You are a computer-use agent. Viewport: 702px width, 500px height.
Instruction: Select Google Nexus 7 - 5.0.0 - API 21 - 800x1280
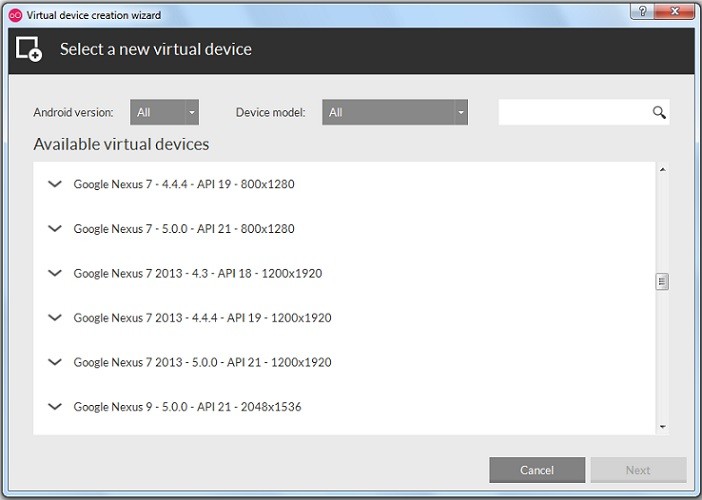184,229
